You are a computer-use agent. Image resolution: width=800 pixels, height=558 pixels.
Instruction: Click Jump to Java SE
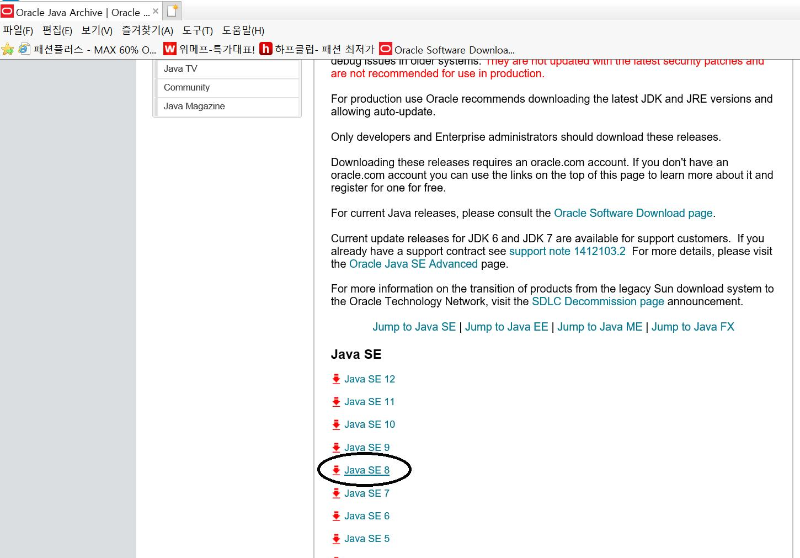414,327
